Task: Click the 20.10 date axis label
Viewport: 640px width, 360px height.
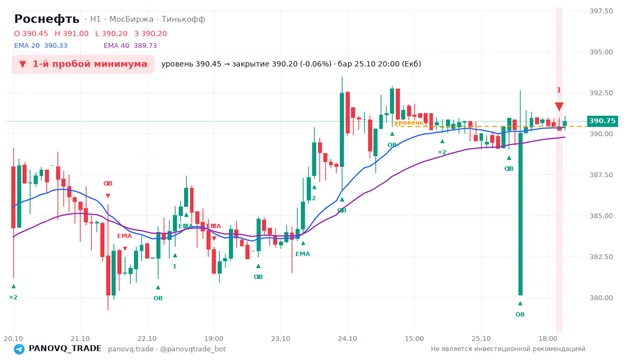Action: tap(13, 339)
